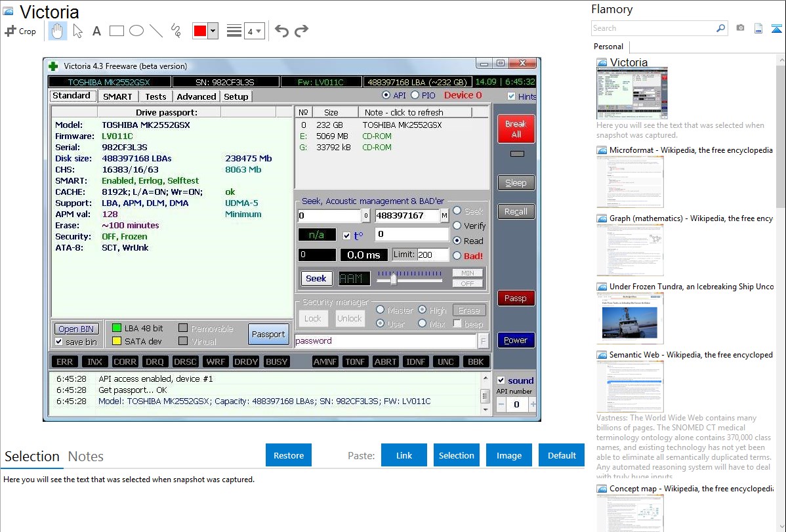Expand the line width dropdown showing 4

254,31
